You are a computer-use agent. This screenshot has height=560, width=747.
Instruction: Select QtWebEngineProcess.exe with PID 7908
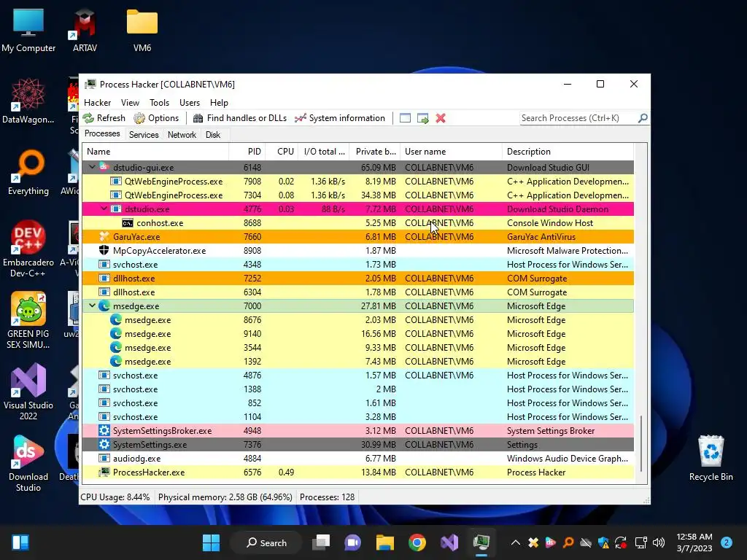click(357, 181)
